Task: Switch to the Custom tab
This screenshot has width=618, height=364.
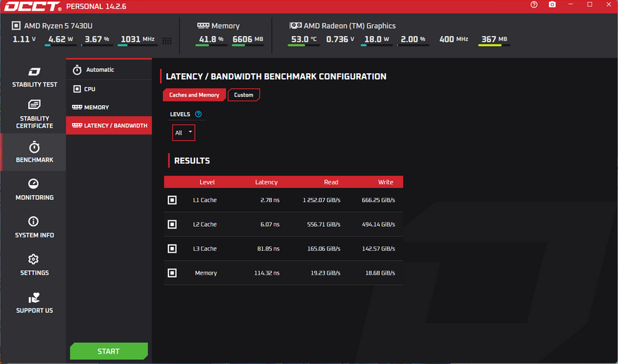Action: tap(244, 95)
